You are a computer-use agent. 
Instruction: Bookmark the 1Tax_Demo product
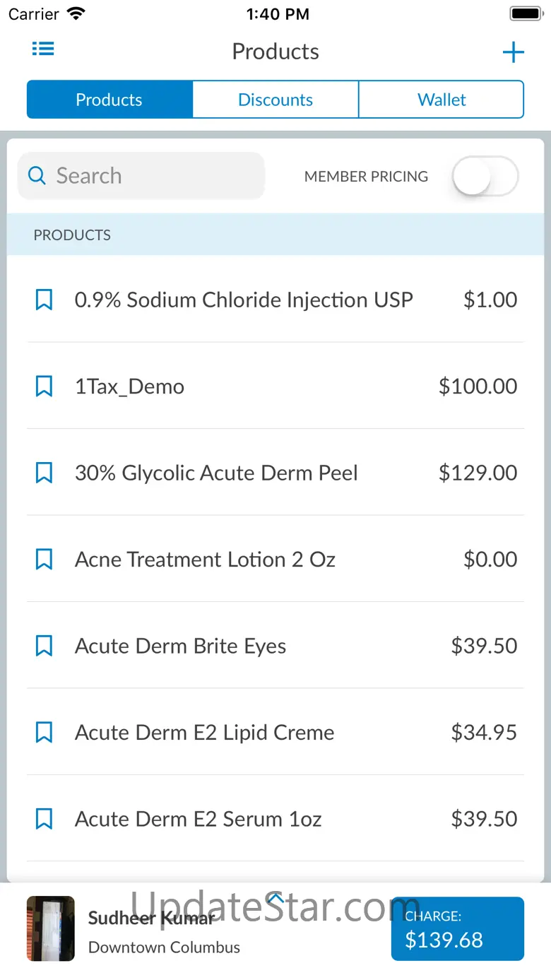44,386
